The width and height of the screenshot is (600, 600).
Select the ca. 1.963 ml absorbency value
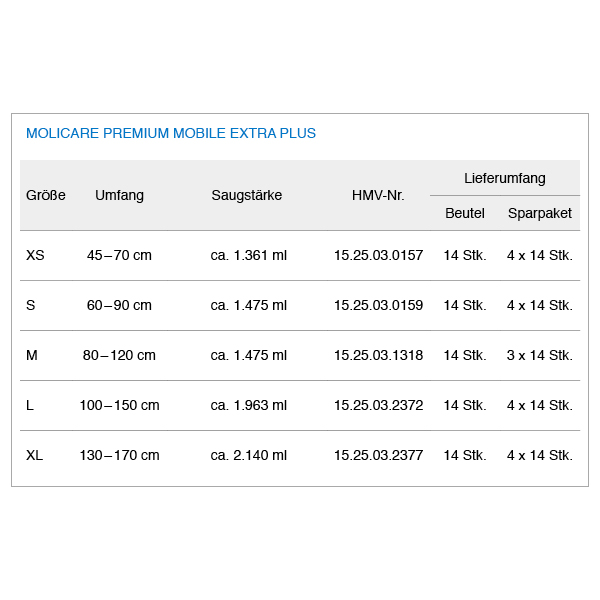[x=249, y=405]
